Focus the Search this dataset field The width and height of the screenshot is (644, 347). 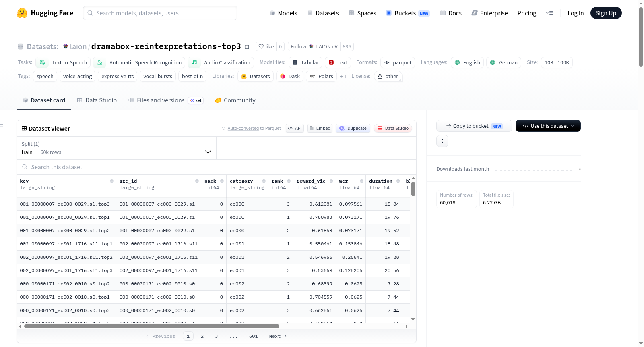pyautogui.click(x=217, y=167)
